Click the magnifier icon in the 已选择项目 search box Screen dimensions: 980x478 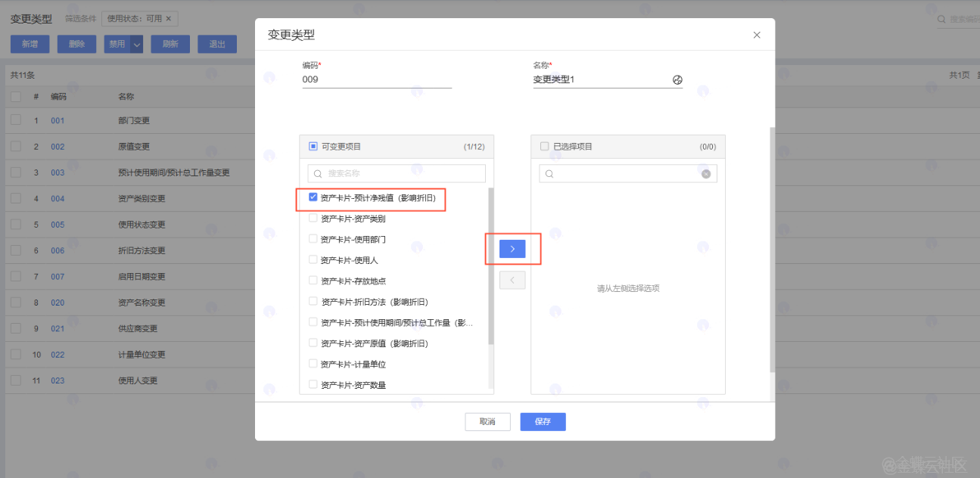pyautogui.click(x=549, y=174)
